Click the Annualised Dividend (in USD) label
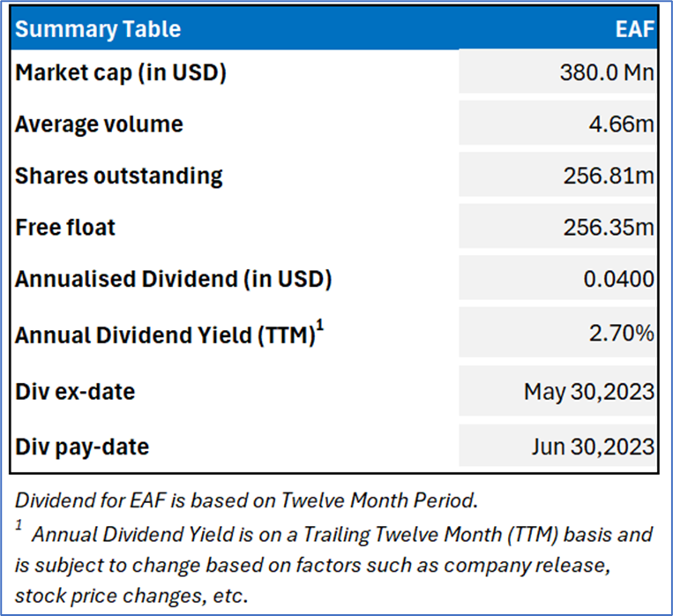Image resolution: width=673 pixels, height=616 pixels. click(x=173, y=279)
